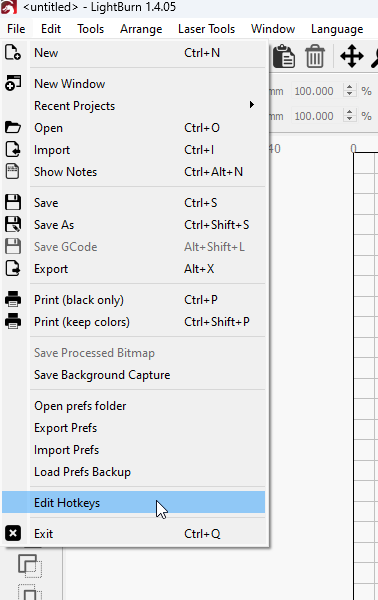Open the Edit menu
The image size is (378, 600).
(51, 29)
